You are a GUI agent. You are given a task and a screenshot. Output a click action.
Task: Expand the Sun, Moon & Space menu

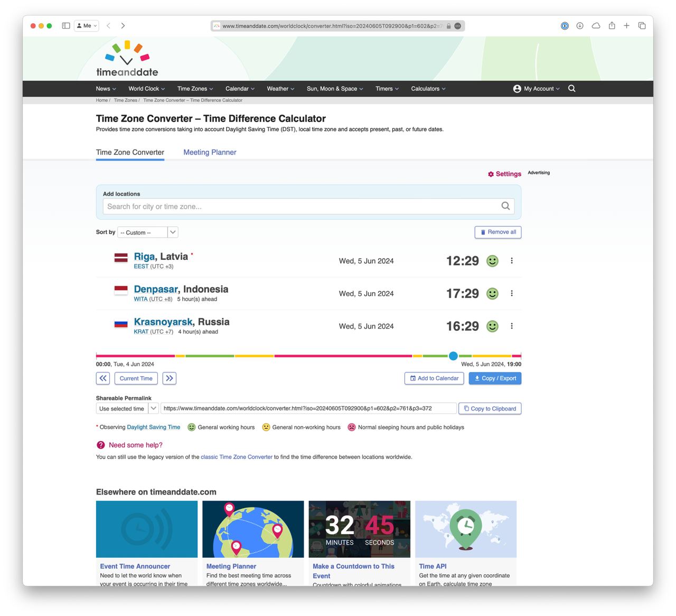click(335, 89)
